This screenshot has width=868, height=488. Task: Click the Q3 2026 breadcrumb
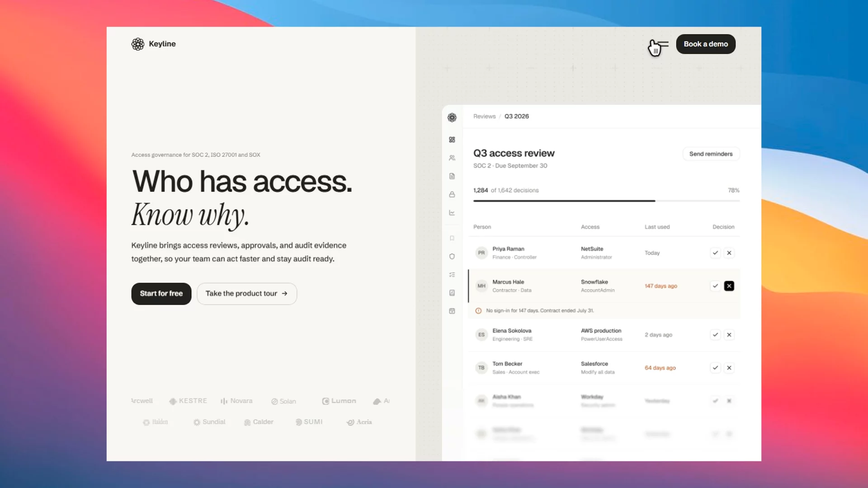click(x=517, y=116)
